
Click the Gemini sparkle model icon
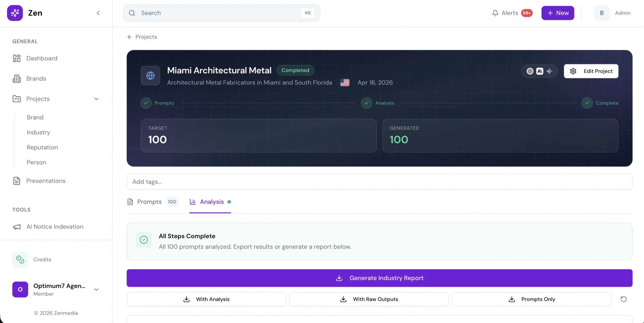(x=549, y=71)
